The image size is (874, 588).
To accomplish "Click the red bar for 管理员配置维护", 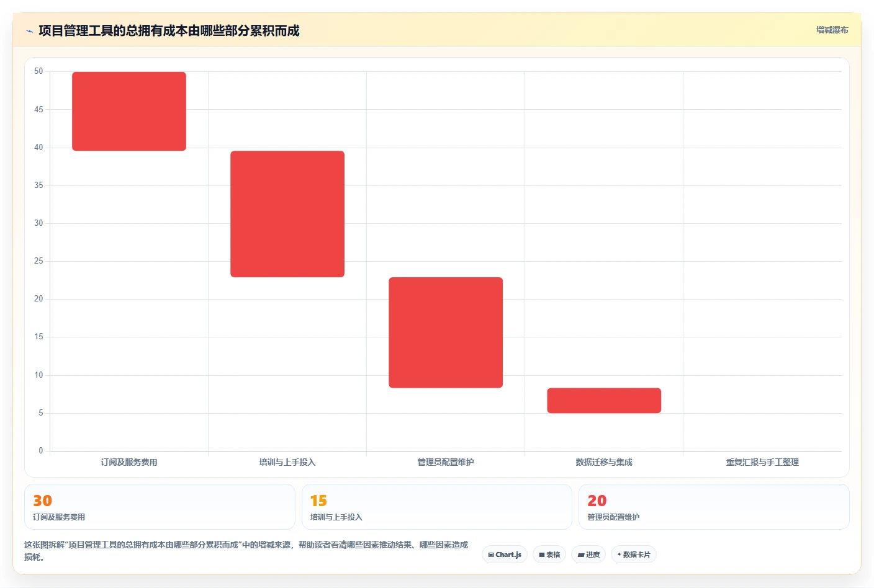I will pos(446,332).
